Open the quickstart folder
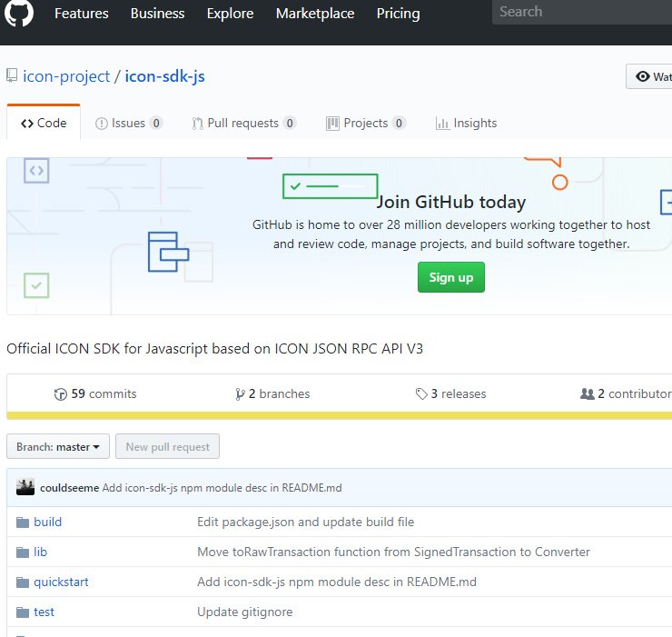The width and height of the screenshot is (672, 637). [x=61, y=582]
